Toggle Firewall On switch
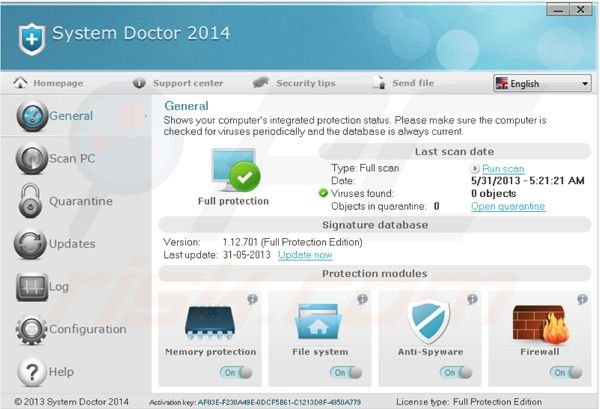Image resolution: width=600 pixels, height=409 pixels. pyautogui.click(x=566, y=372)
